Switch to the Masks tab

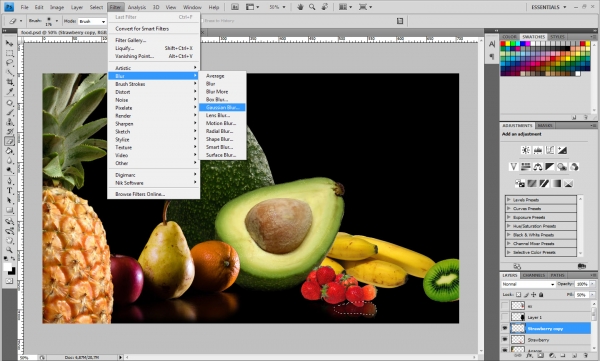click(x=545, y=126)
